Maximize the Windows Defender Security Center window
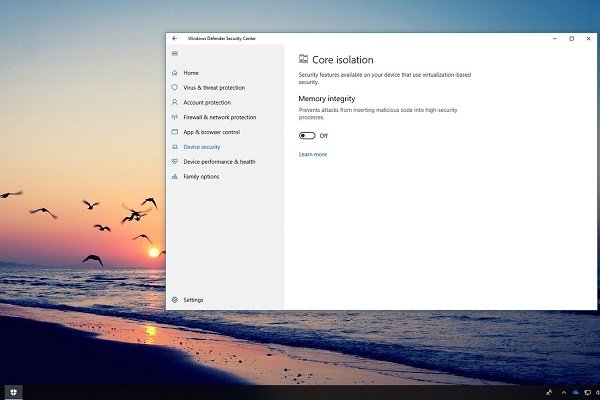 (571, 38)
